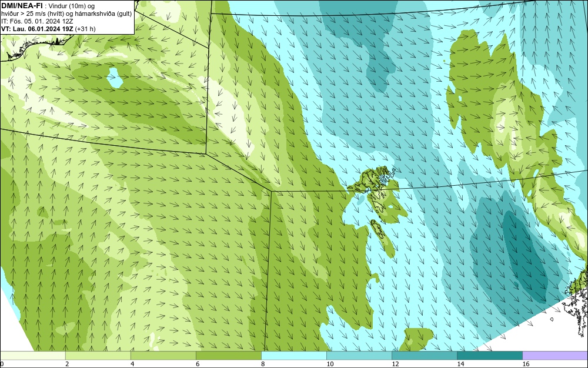Click the legend label 12

coord(395,364)
